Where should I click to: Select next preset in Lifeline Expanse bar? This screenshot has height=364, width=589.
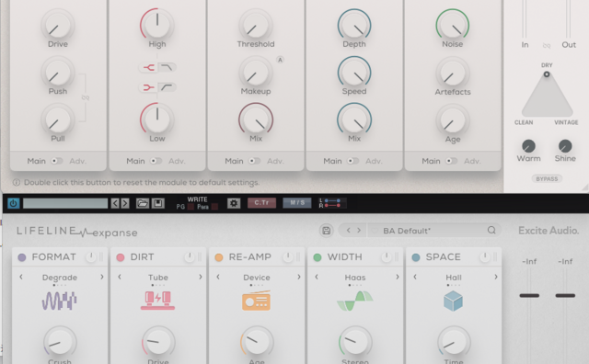pos(359,230)
